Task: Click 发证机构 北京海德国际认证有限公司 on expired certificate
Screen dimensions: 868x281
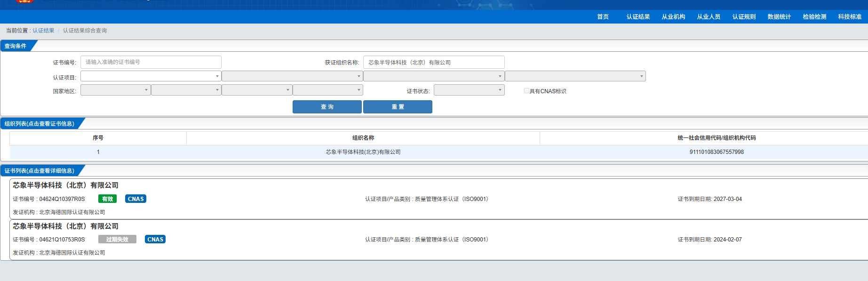Action: coord(59,253)
